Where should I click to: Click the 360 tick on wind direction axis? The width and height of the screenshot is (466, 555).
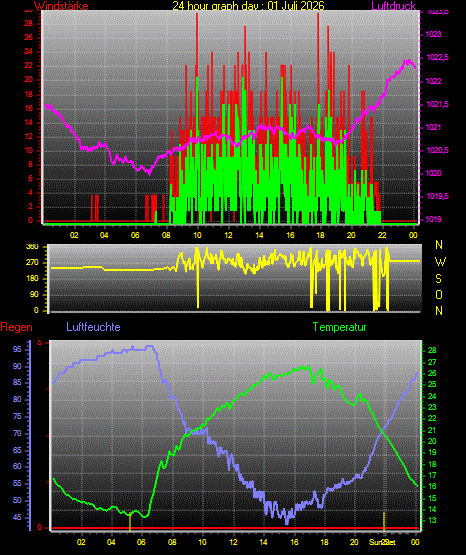[x=32, y=247]
